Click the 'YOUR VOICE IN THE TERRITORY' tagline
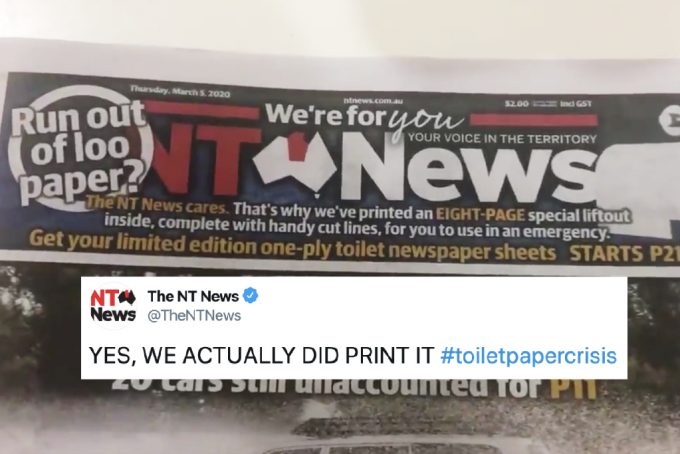Viewport: 680px width, 454px height. (502, 139)
